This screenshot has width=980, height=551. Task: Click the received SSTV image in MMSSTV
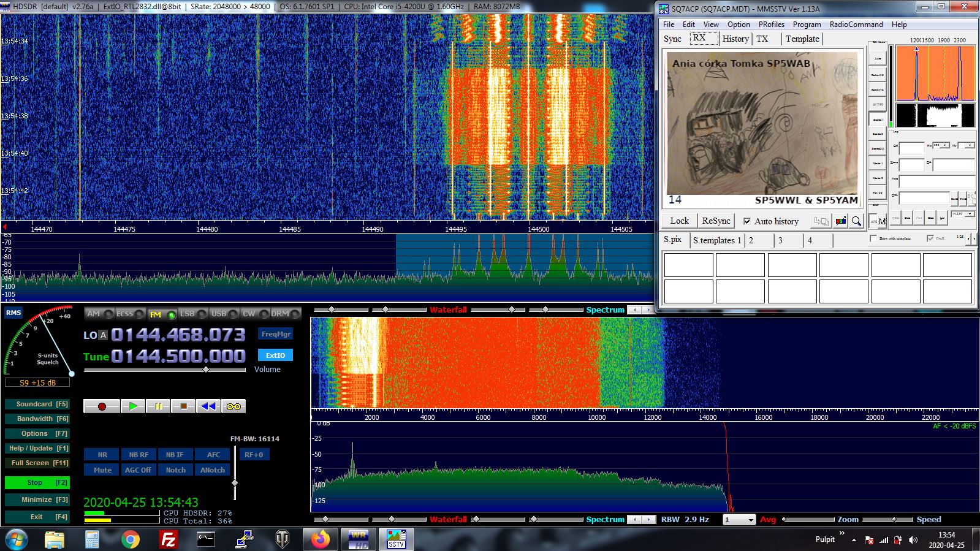[x=762, y=129]
